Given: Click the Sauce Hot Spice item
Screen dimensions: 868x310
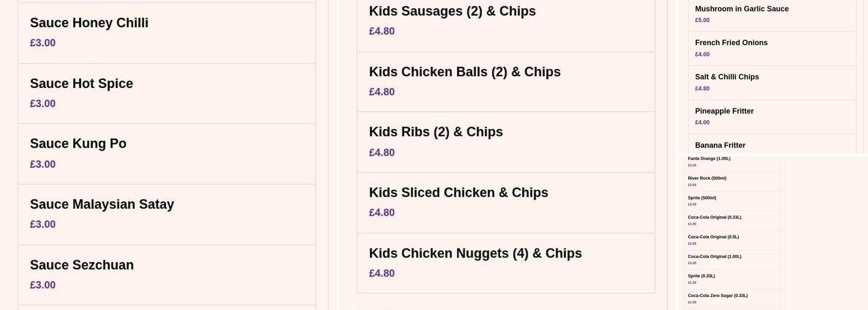Looking at the screenshot, I should [x=166, y=93].
